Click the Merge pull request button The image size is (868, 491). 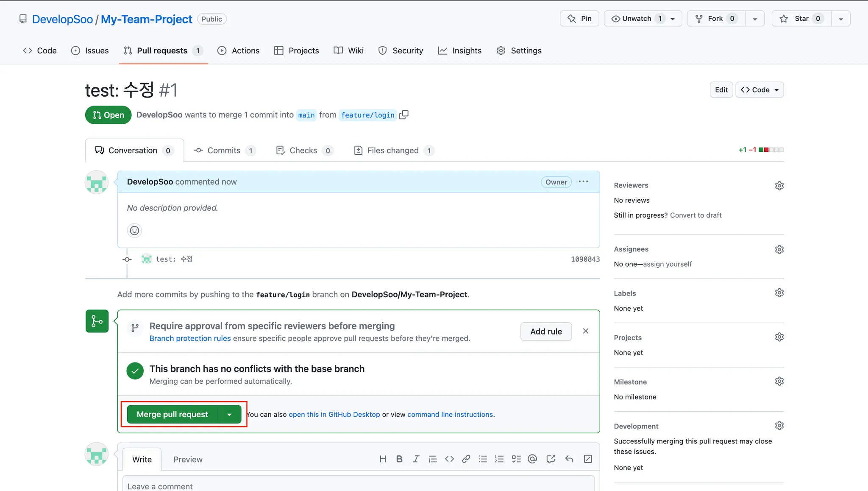pos(172,415)
